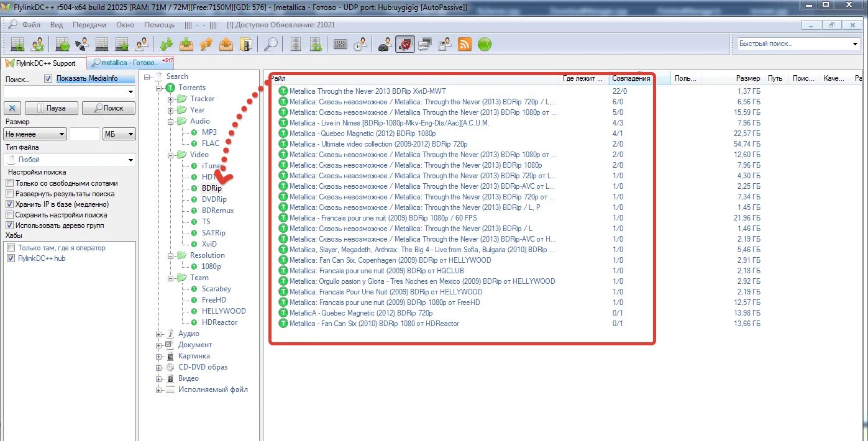Open the Не менее size dropdown
The width and height of the screenshot is (868, 441).
35,134
